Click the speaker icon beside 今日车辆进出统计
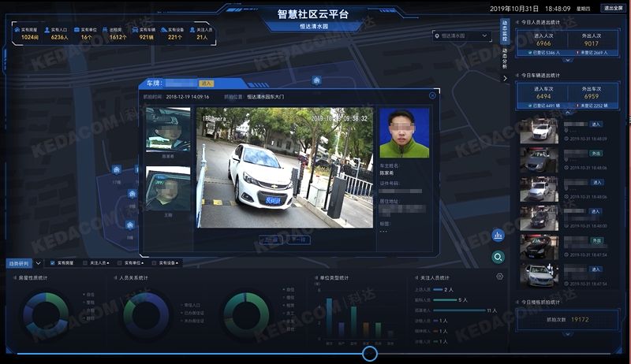 pyautogui.click(x=517, y=76)
